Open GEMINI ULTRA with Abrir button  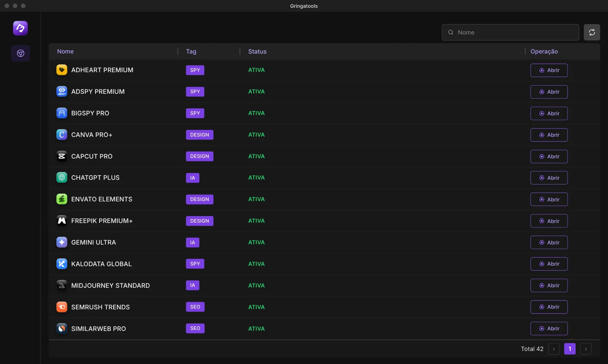pyautogui.click(x=549, y=243)
